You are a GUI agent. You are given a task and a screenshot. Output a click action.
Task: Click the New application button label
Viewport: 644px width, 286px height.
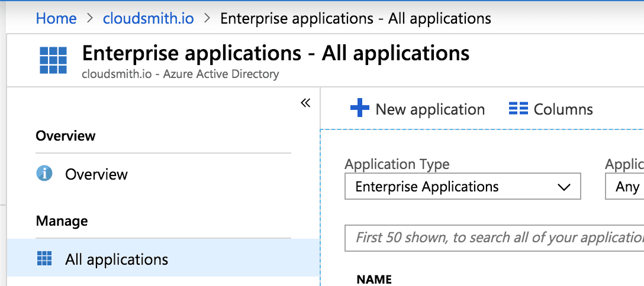tap(430, 109)
